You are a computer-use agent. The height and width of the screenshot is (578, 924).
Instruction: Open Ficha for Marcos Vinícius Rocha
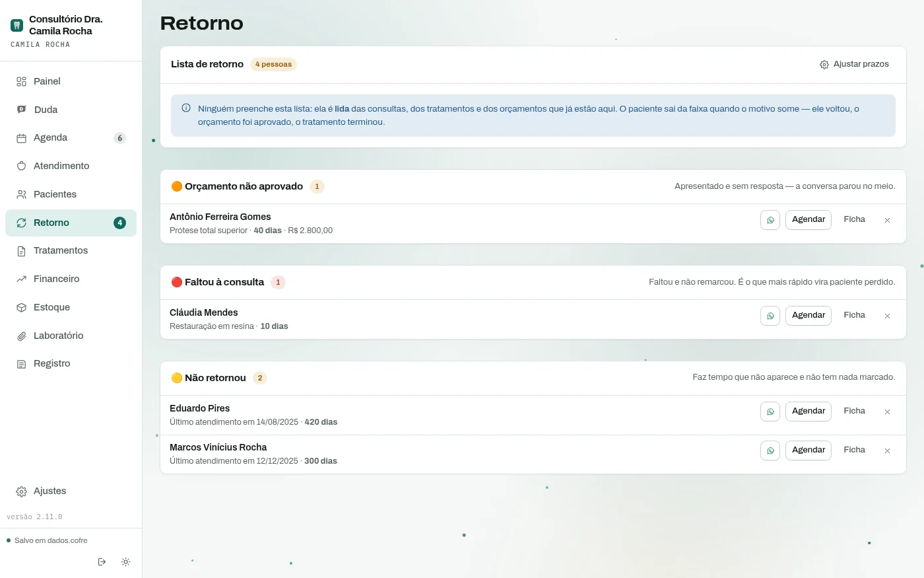(854, 451)
